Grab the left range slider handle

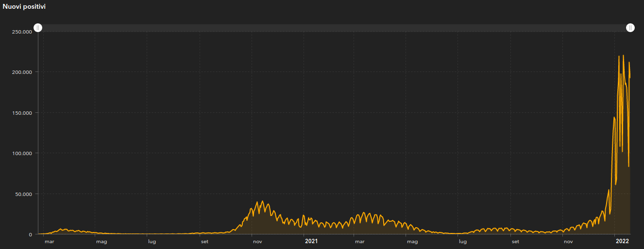point(38,28)
